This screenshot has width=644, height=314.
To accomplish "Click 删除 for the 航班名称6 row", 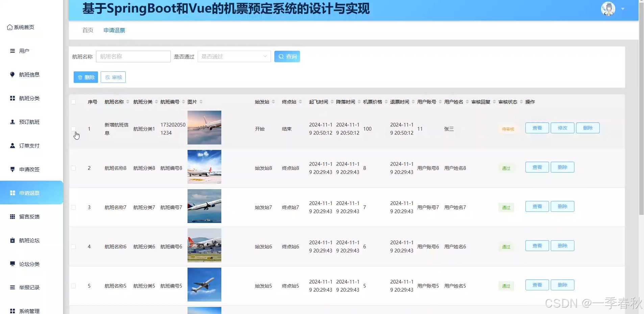I will coord(563,246).
